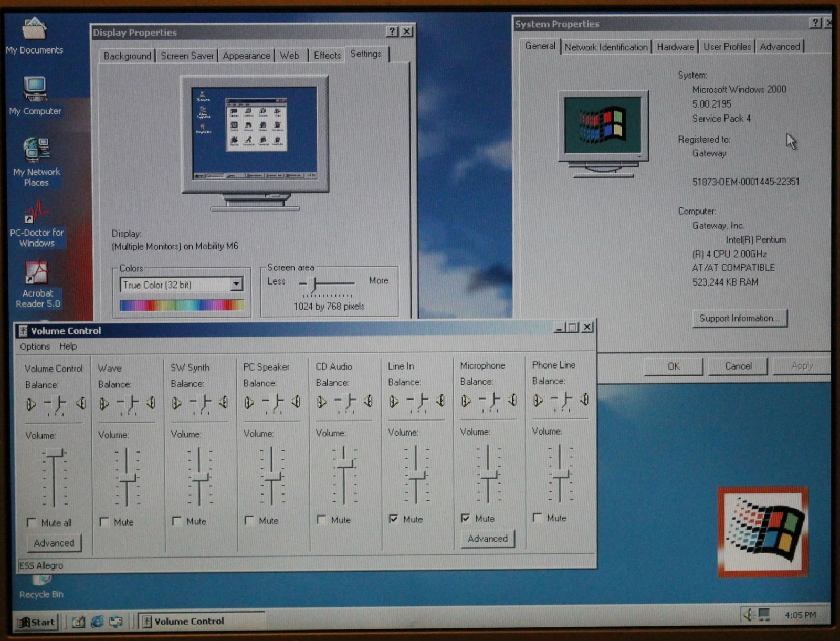Select the Acrobat Reader 5.0 shortcut
The width and height of the screenshot is (840, 641).
[x=37, y=284]
